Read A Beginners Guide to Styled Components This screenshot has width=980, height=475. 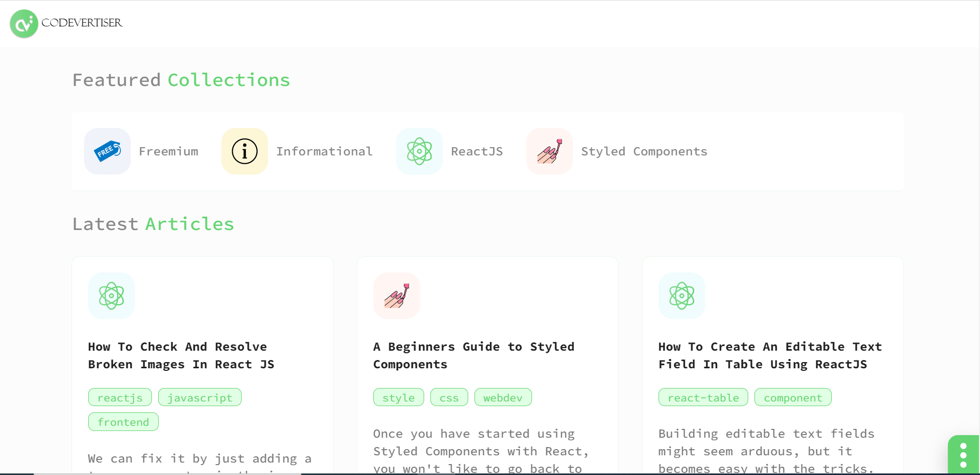coord(473,355)
